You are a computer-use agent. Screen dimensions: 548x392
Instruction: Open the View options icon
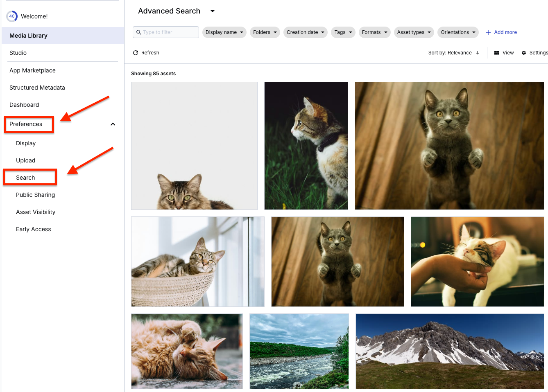496,52
